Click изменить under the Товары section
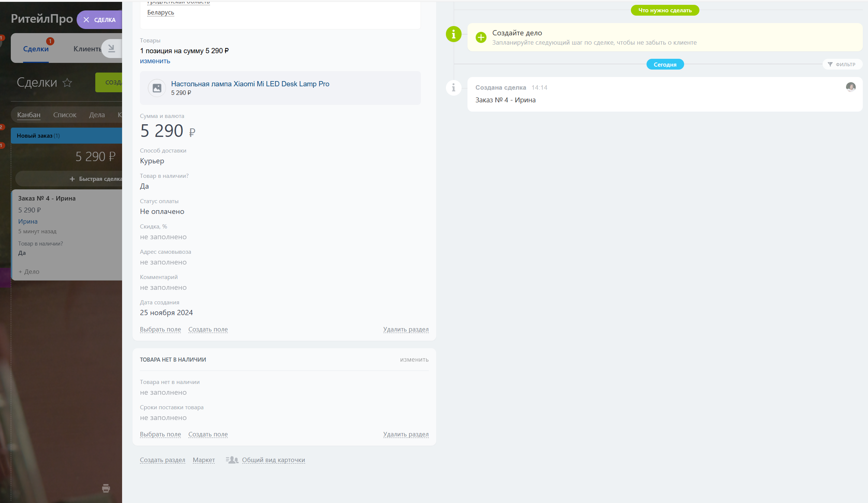868x503 pixels. point(155,61)
